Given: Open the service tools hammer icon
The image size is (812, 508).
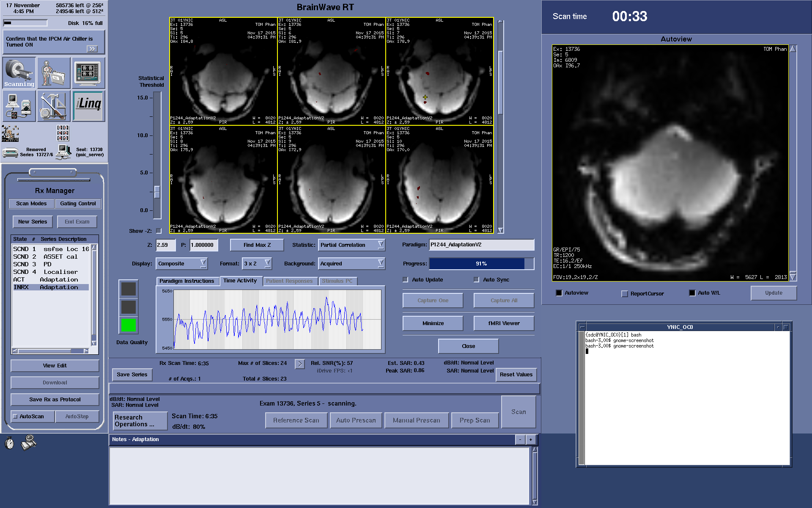Looking at the screenshot, I should click(54, 106).
